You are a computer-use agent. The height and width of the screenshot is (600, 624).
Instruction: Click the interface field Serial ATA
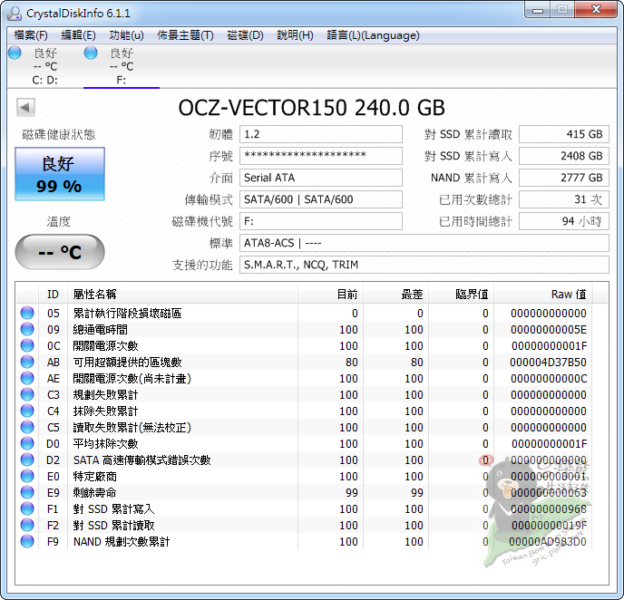(x=321, y=177)
